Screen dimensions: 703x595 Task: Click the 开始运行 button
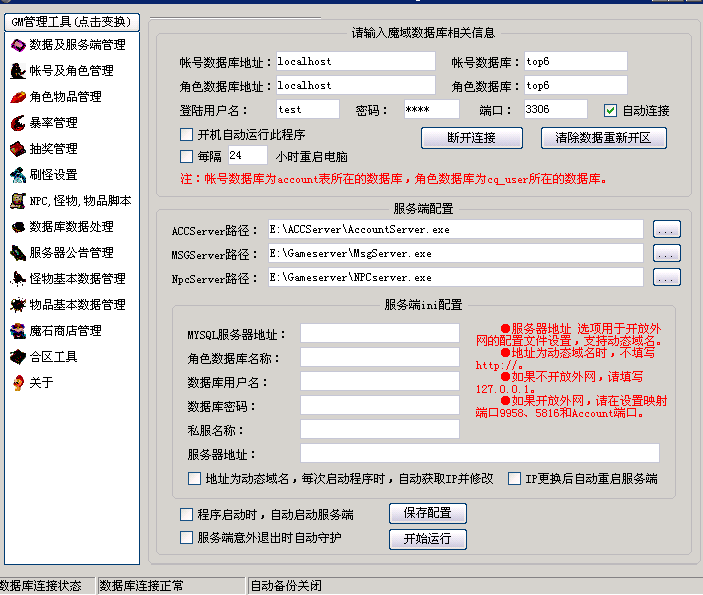428,539
